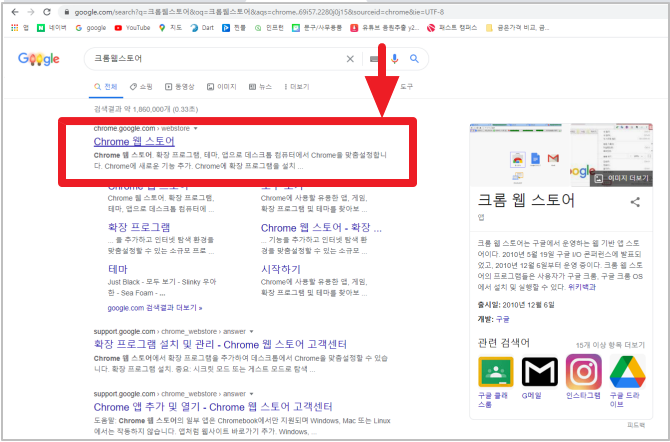670x442 pixels.
Task: Open the 인프런 bookmark
Action: coord(269,28)
